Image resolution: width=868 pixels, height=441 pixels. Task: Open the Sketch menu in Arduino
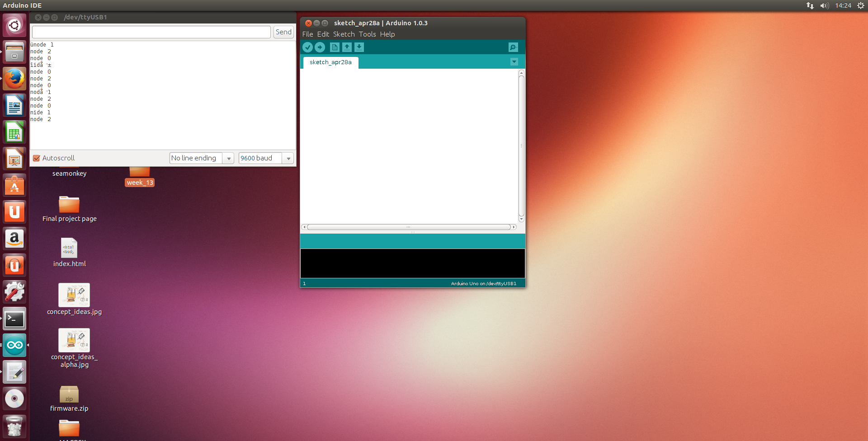[344, 34]
